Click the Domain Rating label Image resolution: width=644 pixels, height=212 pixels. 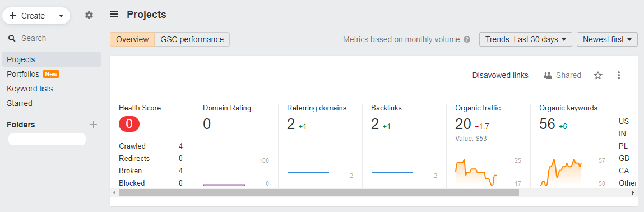227,108
